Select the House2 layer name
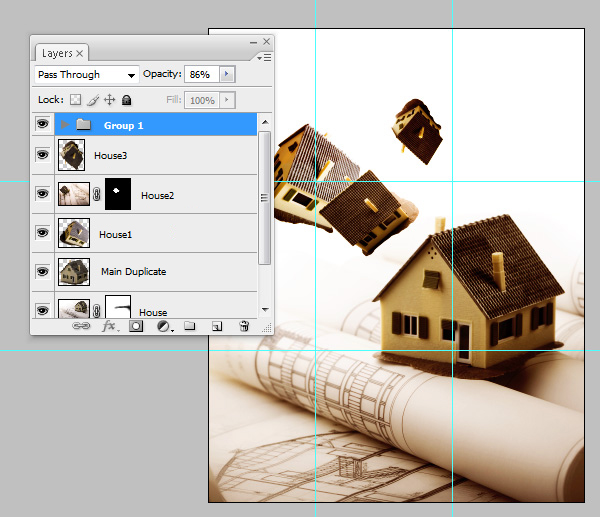The width and height of the screenshot is (600, 517). (157, 196)
